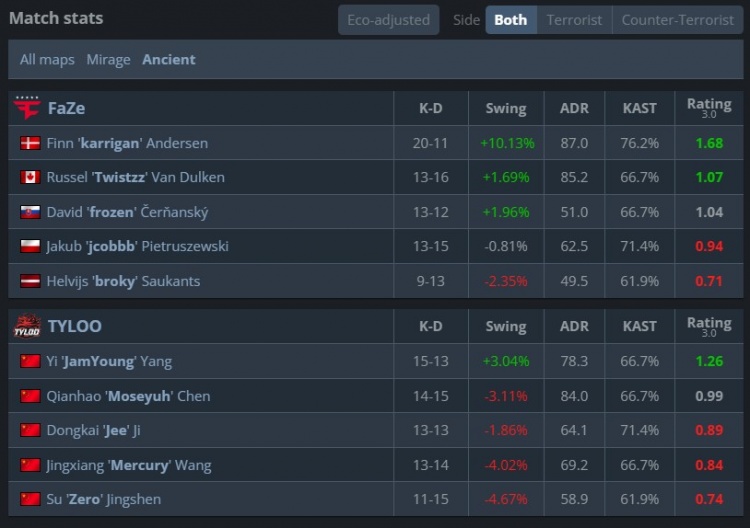
Task: Click the FaZe Swing column header
Action: point(505,108)
